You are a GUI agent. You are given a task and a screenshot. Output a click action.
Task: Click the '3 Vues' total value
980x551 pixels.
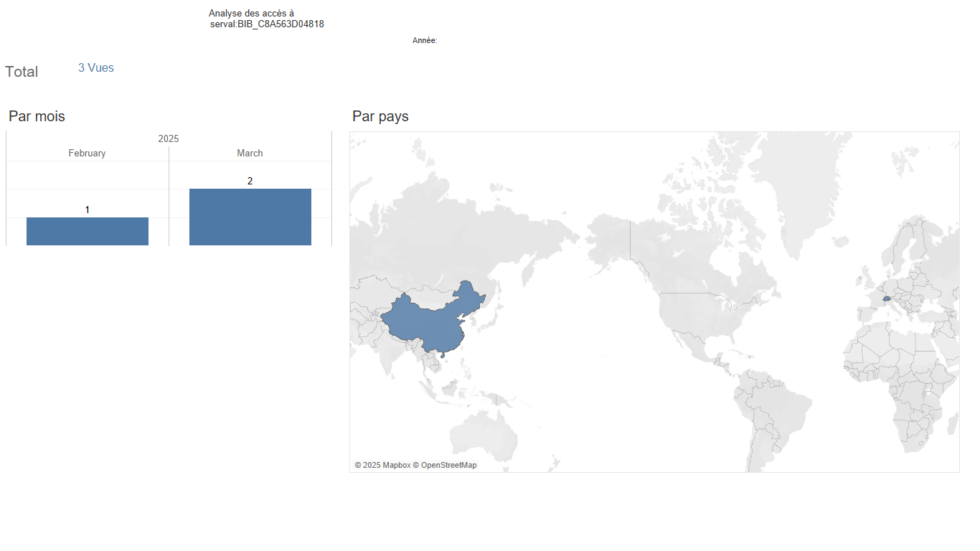(x=96, y=68)
